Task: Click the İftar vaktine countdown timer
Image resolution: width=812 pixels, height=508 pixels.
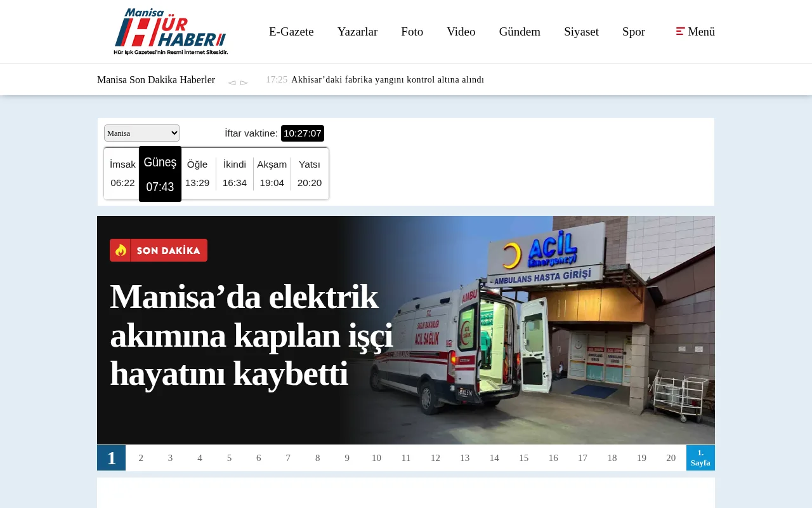Action: [x=303, y=133]
